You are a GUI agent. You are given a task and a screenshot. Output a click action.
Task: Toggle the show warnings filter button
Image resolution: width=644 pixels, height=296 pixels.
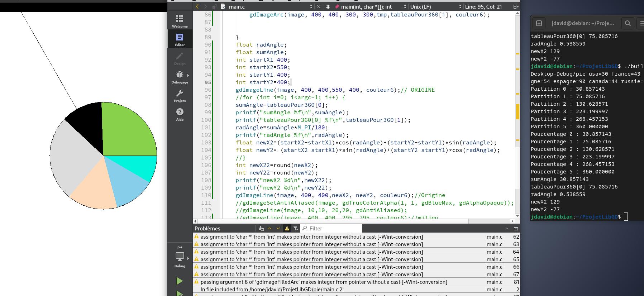[287, 228]
